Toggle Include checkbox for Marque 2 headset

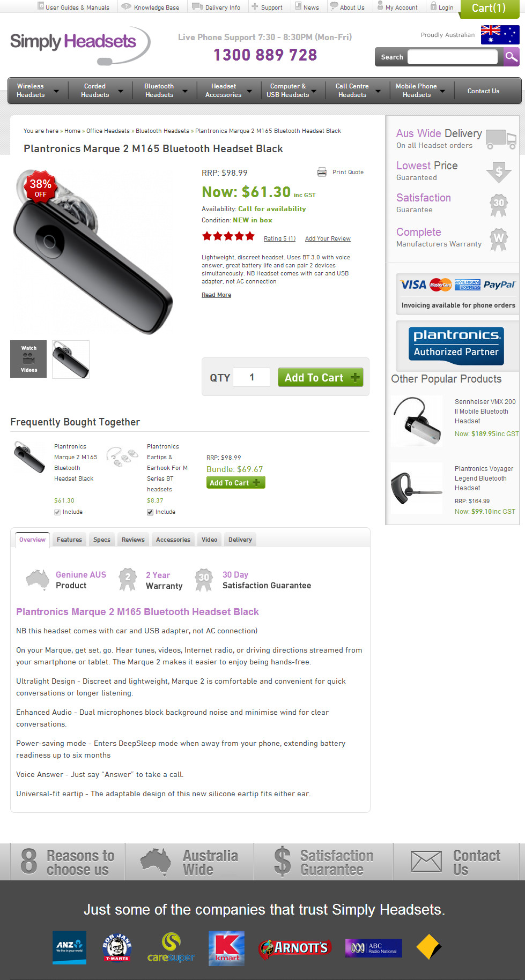[57, 512]
